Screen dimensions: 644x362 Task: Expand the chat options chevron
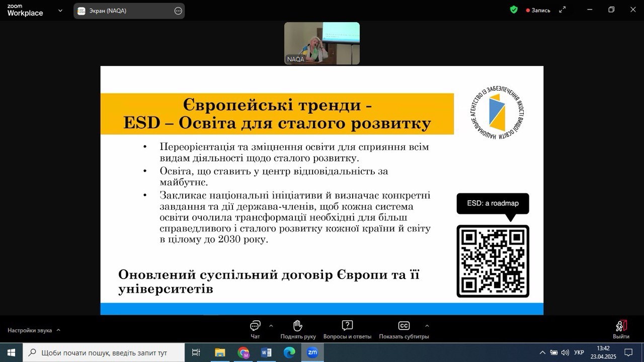pyautogui.click(x=271, y=325)
